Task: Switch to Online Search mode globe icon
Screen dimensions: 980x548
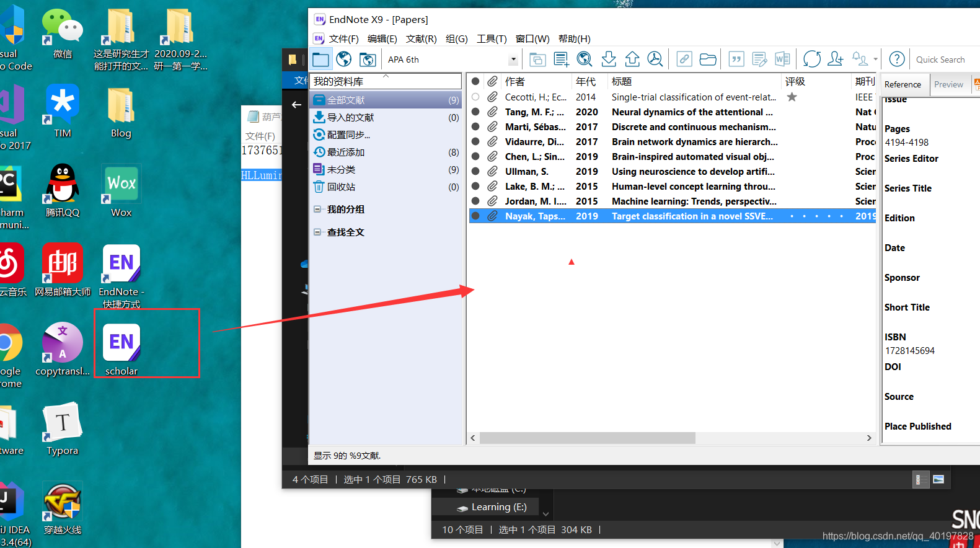Action: click(x=344, y=60)
